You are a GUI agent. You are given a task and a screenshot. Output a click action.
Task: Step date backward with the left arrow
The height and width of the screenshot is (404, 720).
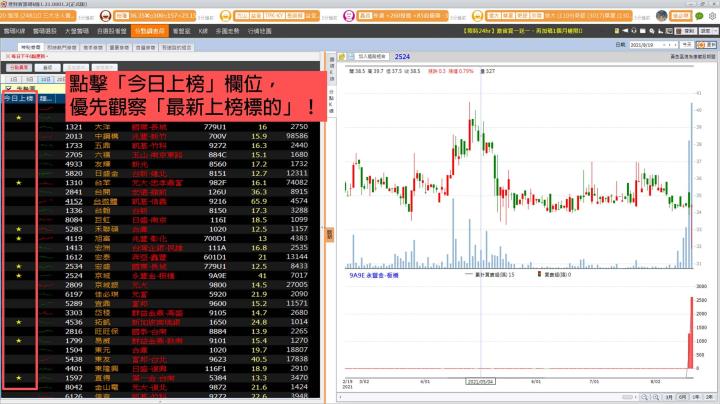669,45
